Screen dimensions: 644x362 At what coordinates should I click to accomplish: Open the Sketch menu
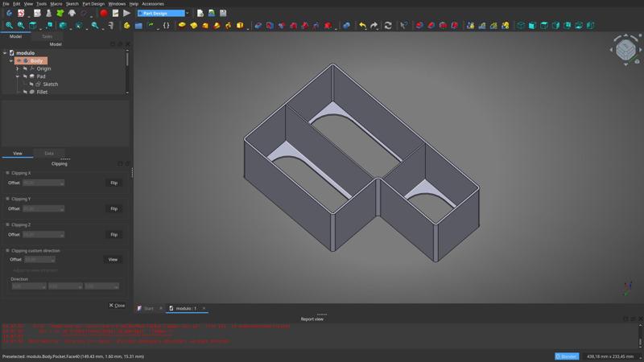(72, 3)
